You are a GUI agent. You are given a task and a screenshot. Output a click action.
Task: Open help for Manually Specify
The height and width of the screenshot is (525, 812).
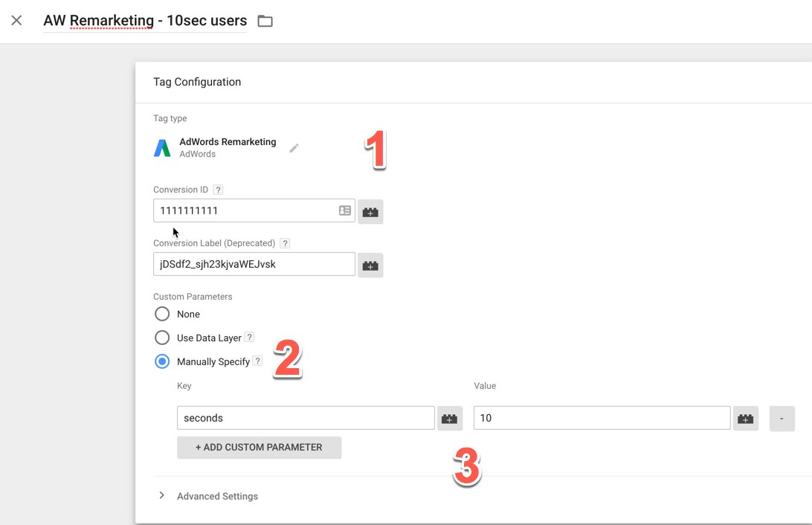257,361
